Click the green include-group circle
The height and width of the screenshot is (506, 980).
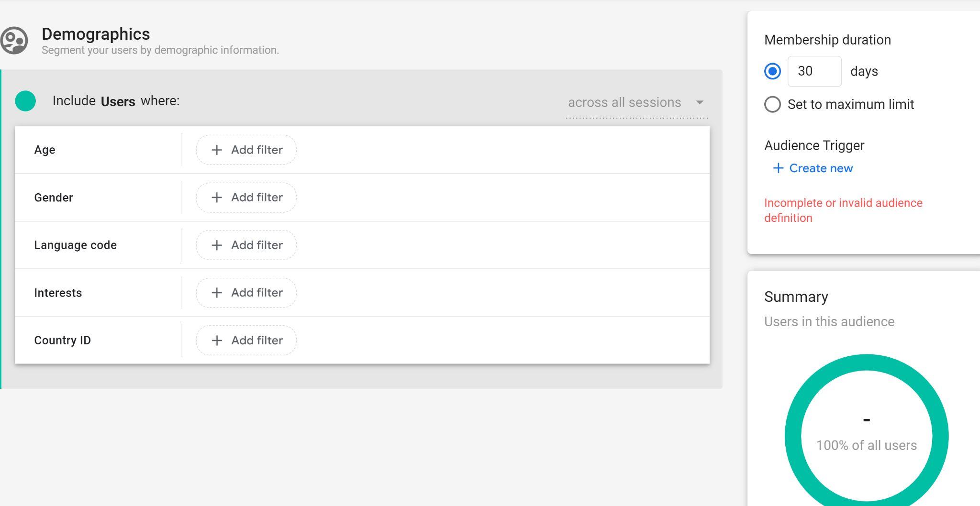point(25,101)
